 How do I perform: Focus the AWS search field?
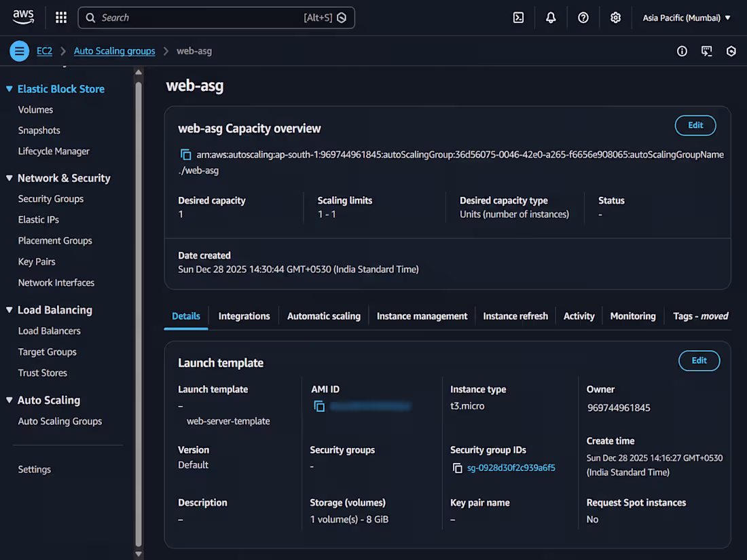216,18
